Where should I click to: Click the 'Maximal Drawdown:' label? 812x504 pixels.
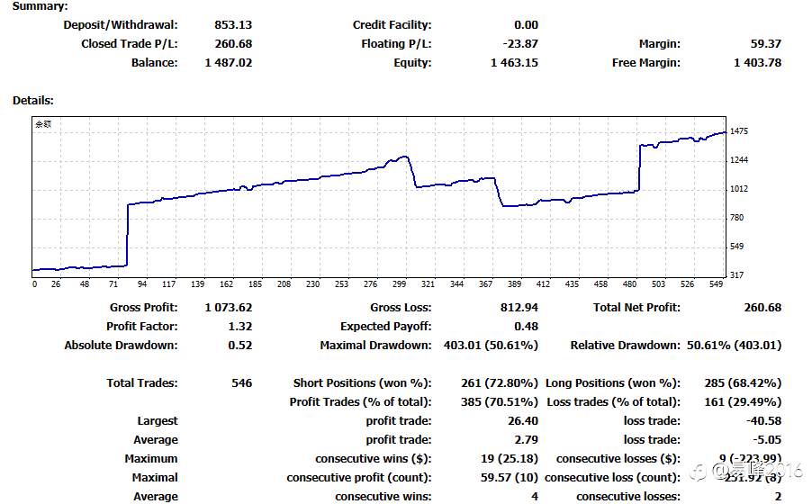pyautogui.click(x=375, y=346)
